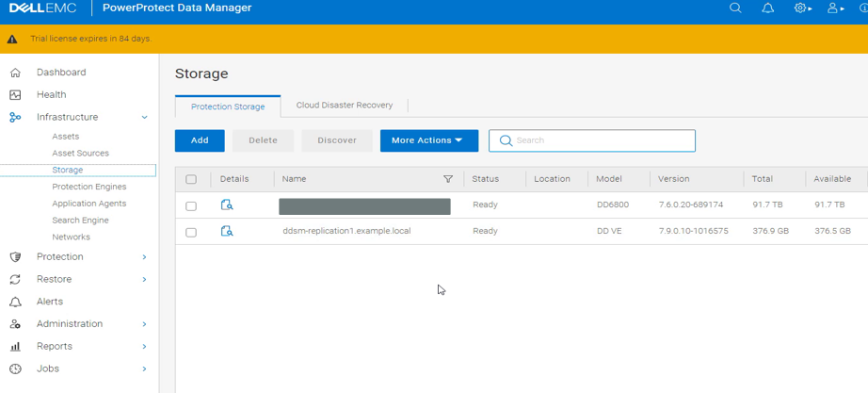Tick the checkbox for the DD6800 row
This screenshot has width=868, height=393.
[x=191, y=206]
